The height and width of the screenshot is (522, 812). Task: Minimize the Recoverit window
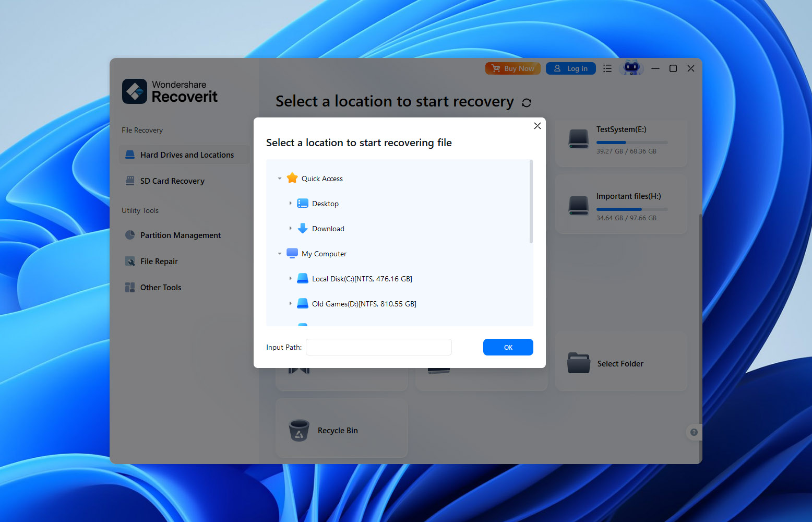click(x=655, y=68)
